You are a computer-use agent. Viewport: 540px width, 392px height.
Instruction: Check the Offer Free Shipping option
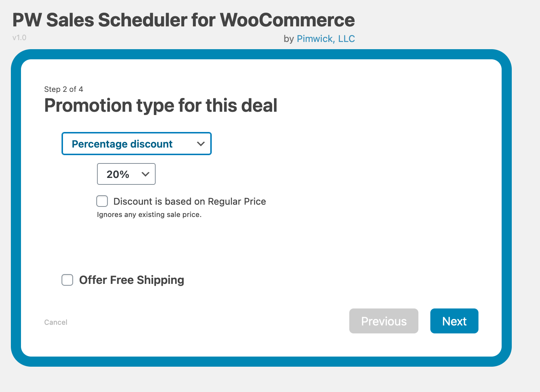[67, 280]
